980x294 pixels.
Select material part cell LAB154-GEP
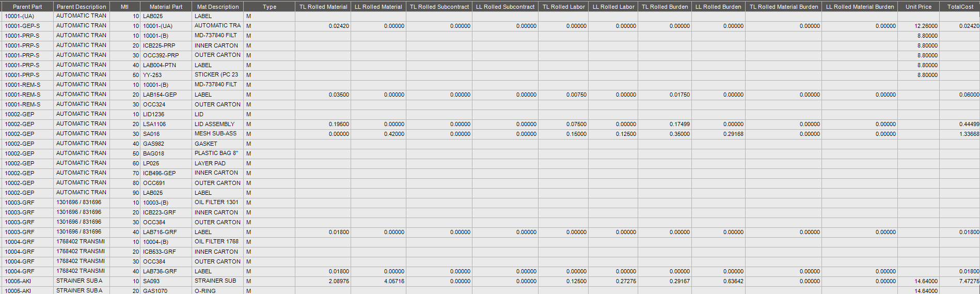point(166,95)
